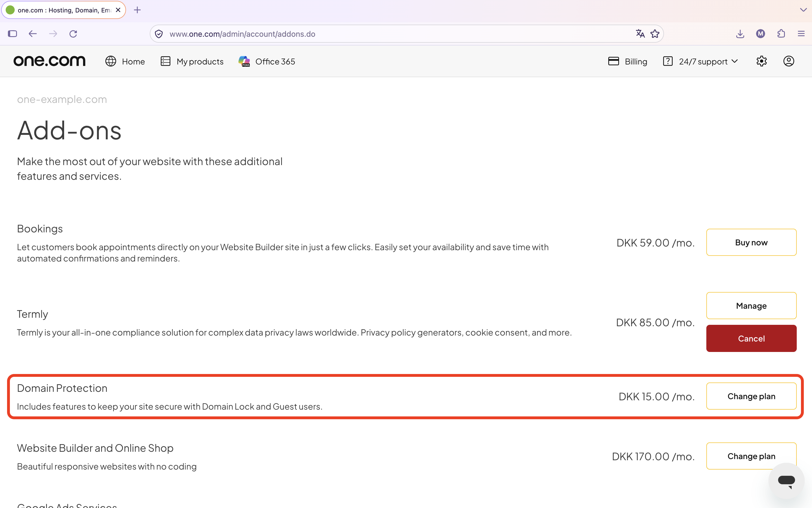Go to the Home menu item
The height and width of the screenshot is (508, 812).
[x=125, y=61]
